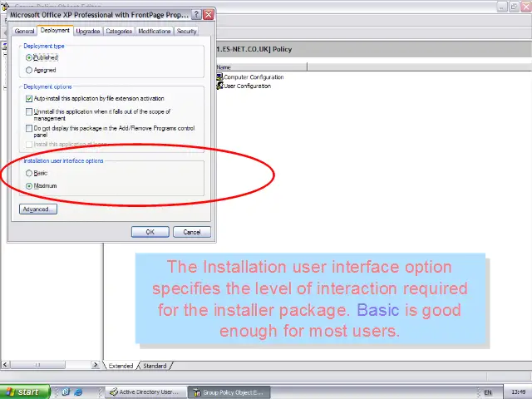Choose Basic installation user interface option
The width and height of the screenshot is (532, 399).
click(x=30, y=173)
